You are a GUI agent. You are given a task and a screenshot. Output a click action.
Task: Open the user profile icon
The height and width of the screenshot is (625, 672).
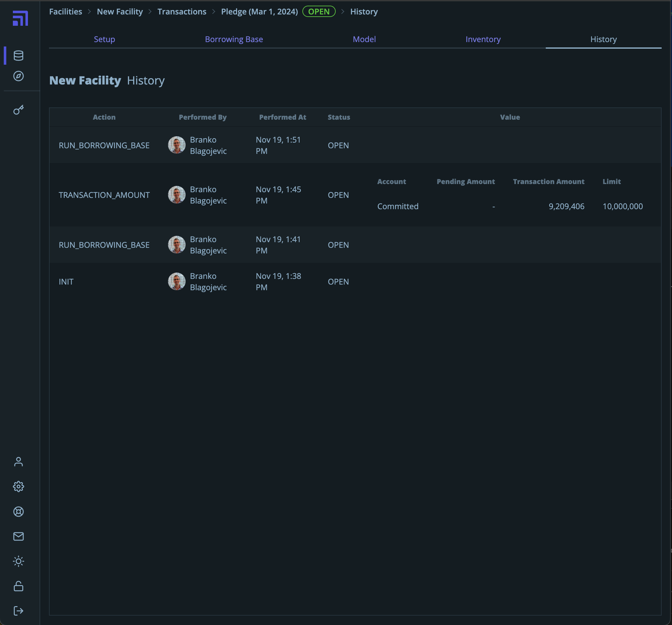(x=19, y=462)
